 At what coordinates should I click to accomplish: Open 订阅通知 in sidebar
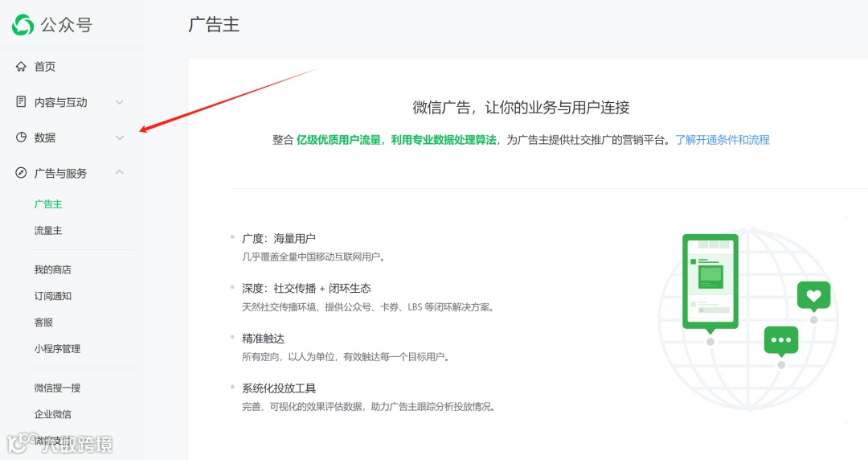(52, 296)
